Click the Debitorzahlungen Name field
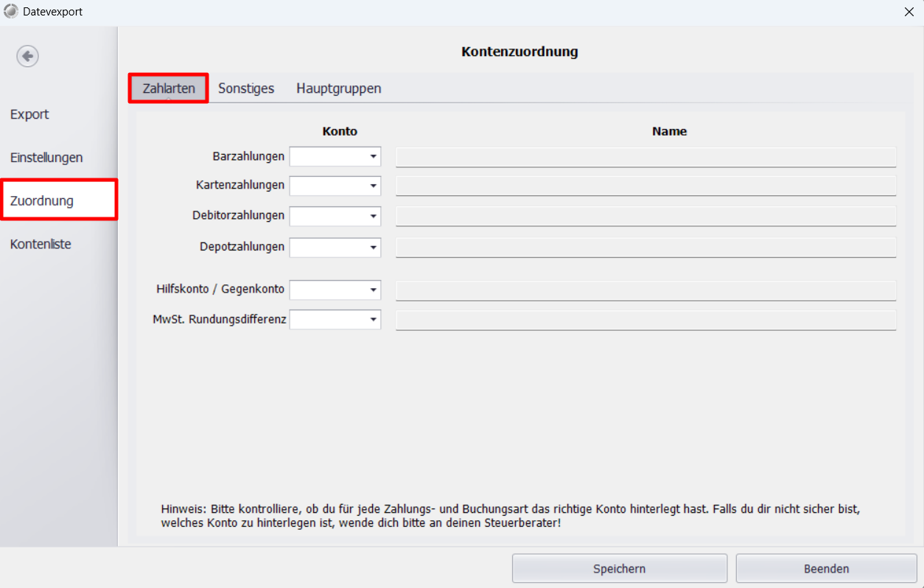 tap(646, 217)
